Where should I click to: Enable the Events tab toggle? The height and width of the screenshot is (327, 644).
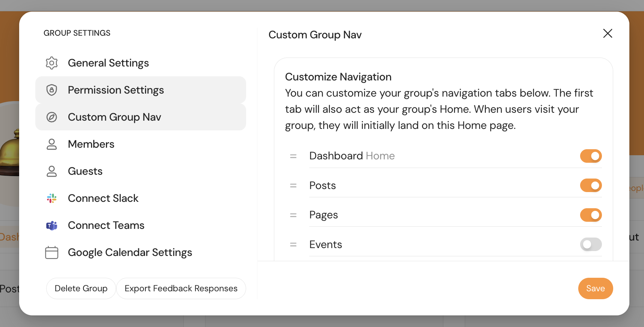tap(591, 245)
